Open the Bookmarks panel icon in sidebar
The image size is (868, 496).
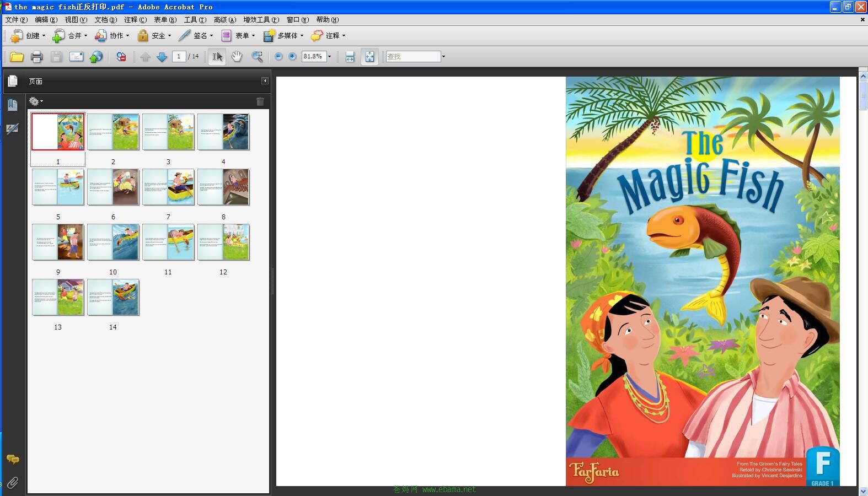click(x=12, y=105)
